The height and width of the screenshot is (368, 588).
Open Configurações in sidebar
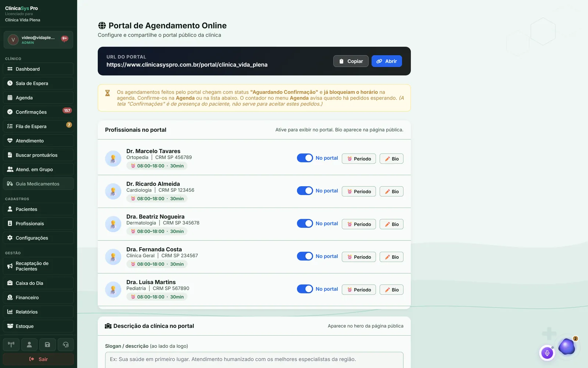pos(38,238)
